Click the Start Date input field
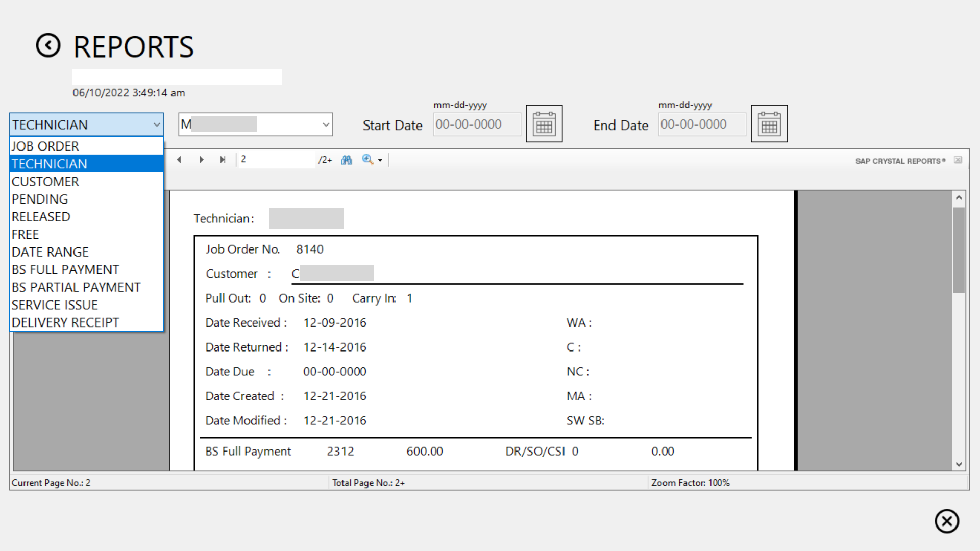Screen dimensions: 980x551 [476, 124]
